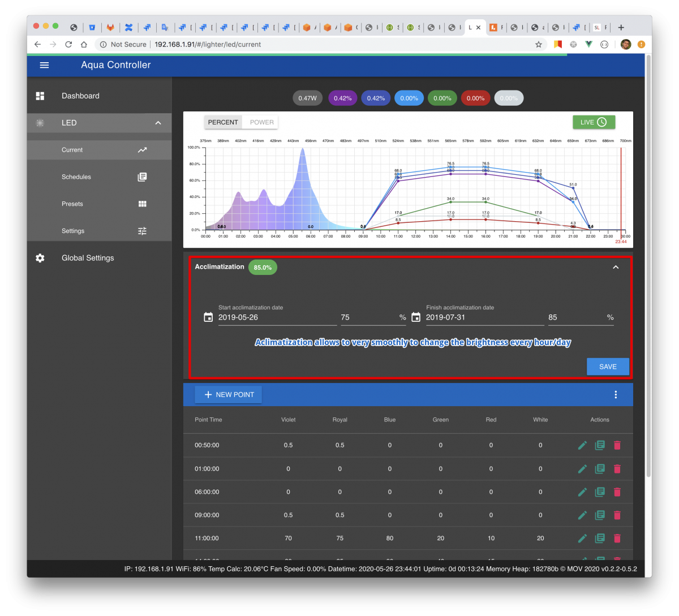Viewport: 679px width, 616px height.
Task: Click the start acclimatization calendar icon
Action: click(208, 317)
